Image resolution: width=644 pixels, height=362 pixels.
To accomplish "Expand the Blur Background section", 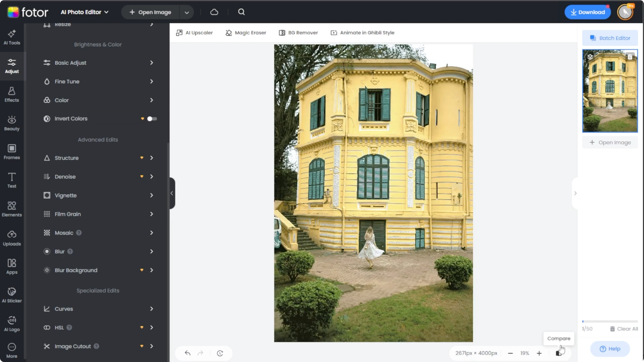I will [x=98, y=270].
